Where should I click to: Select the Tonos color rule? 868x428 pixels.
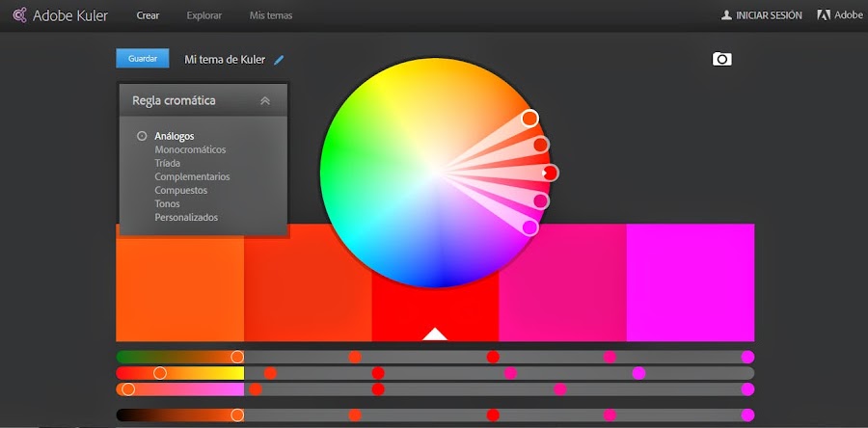[167, 204]
